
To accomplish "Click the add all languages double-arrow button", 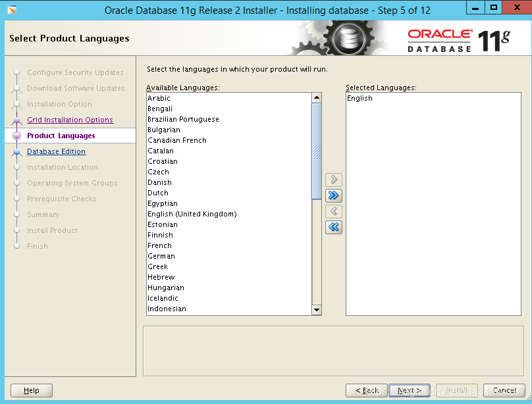I will [334, 195].
